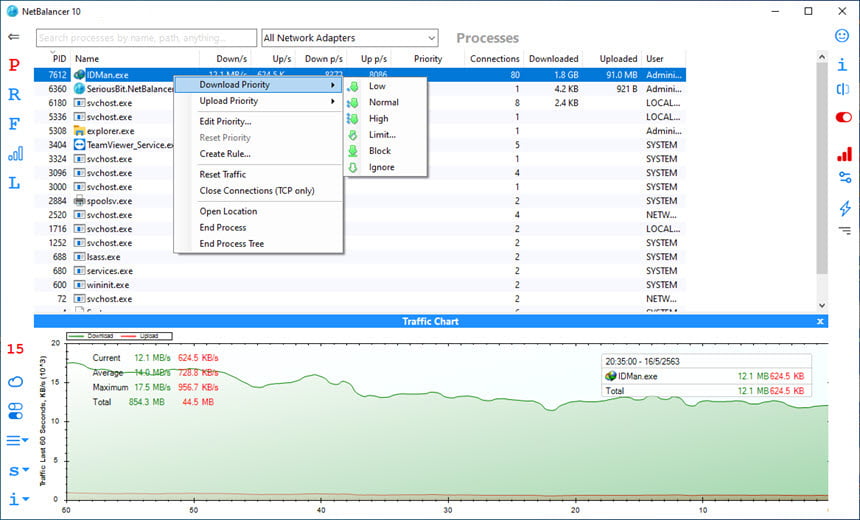Click the red 15 indicator

15,349
